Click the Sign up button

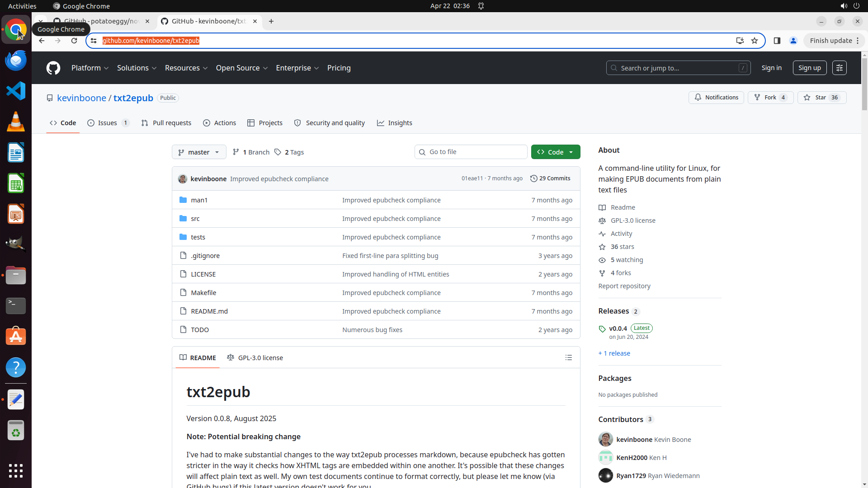809,68
